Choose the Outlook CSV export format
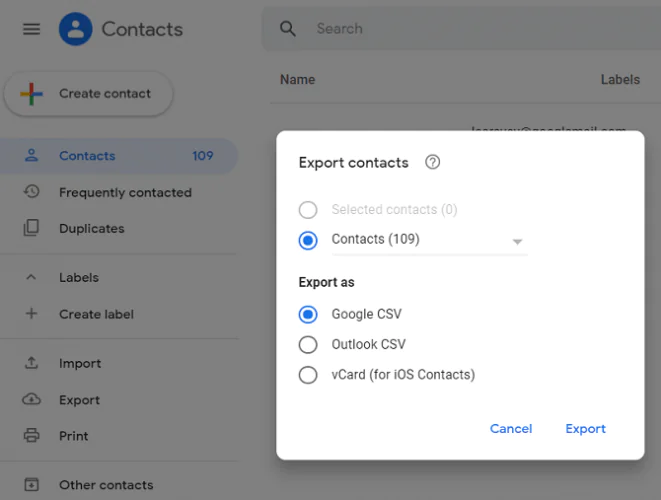 click(308, 345)
